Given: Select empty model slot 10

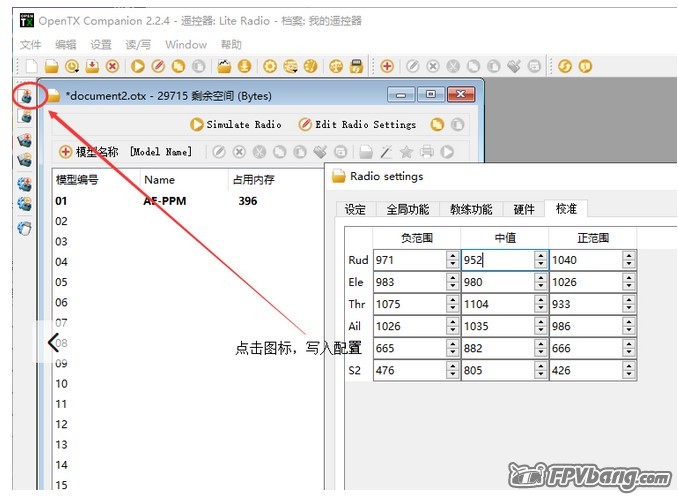Looking at the screenshot, I should pyautogui.click(x=188, y=384).
